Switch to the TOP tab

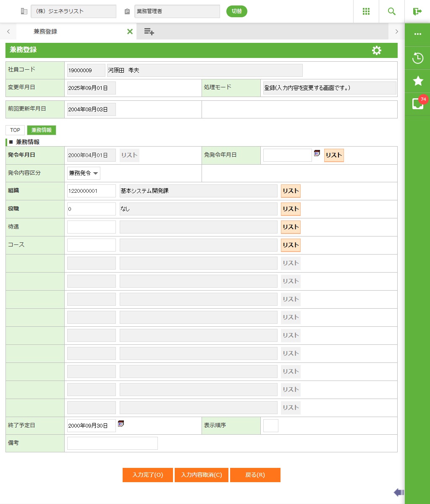click(x=15, y=130)
